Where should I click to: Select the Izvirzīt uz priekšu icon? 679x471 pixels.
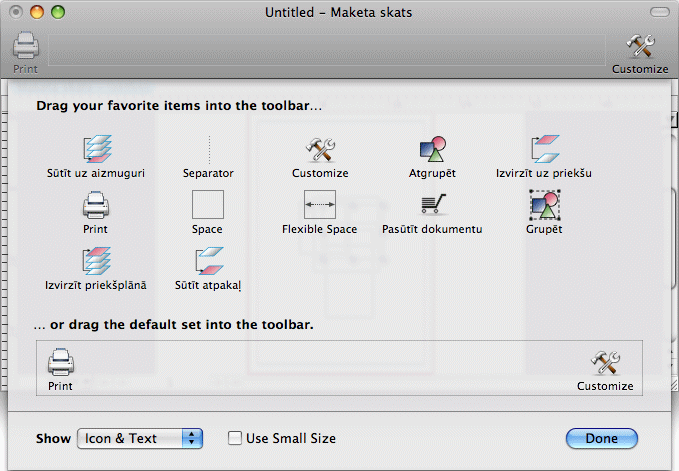(x=545, y=148)
